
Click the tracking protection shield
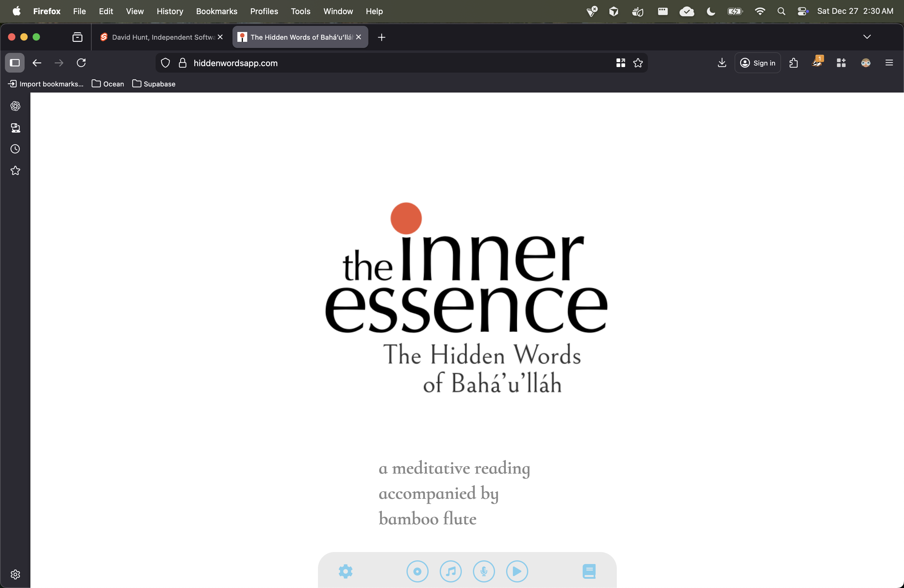[165, 63]
